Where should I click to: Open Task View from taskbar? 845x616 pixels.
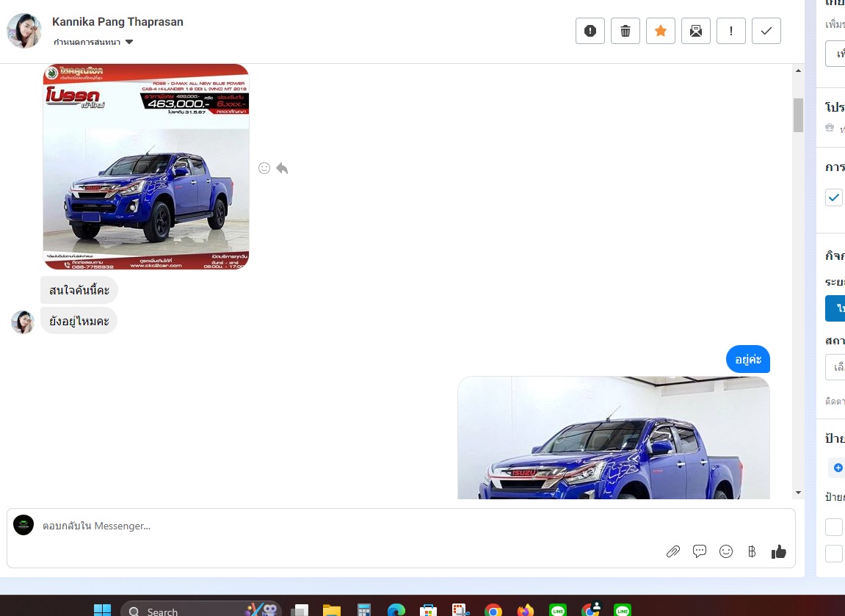coord(300,611)
